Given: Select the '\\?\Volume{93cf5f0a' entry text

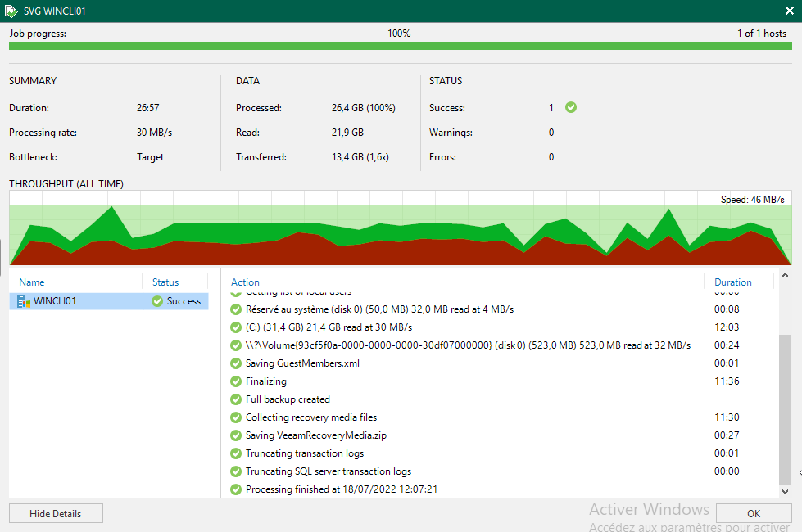Looking at the screenshot, I should point(468,345).
